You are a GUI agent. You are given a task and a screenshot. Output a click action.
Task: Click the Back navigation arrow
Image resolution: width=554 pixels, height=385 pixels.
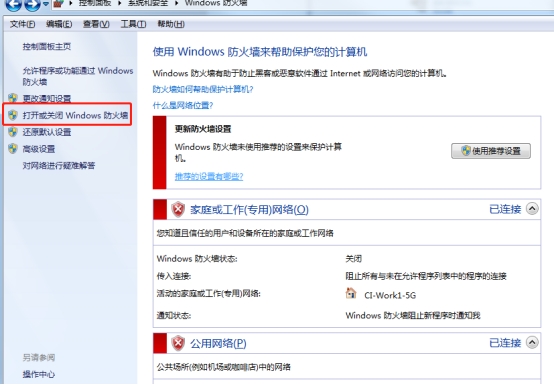(13, 4)
